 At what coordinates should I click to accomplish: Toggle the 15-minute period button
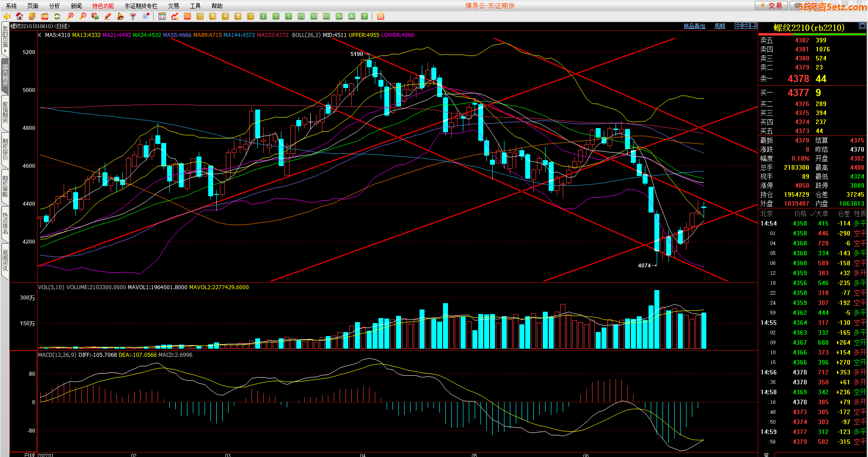301,16
